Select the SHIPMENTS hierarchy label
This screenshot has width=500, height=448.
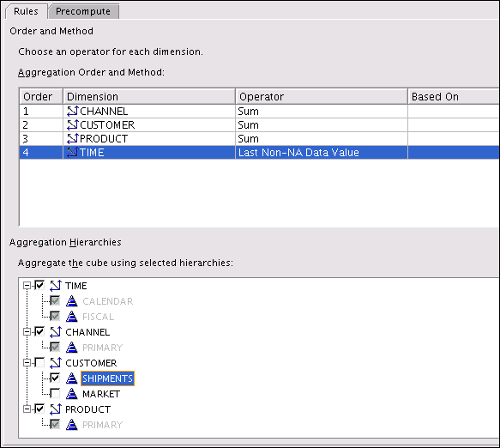coord(107,378)
